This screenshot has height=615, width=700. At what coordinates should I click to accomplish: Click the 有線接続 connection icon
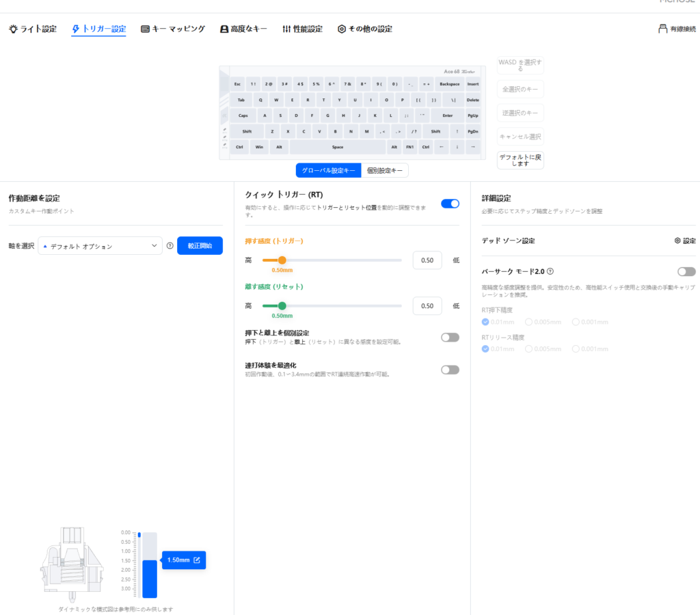pyautogui.click(x=662, y=29)
